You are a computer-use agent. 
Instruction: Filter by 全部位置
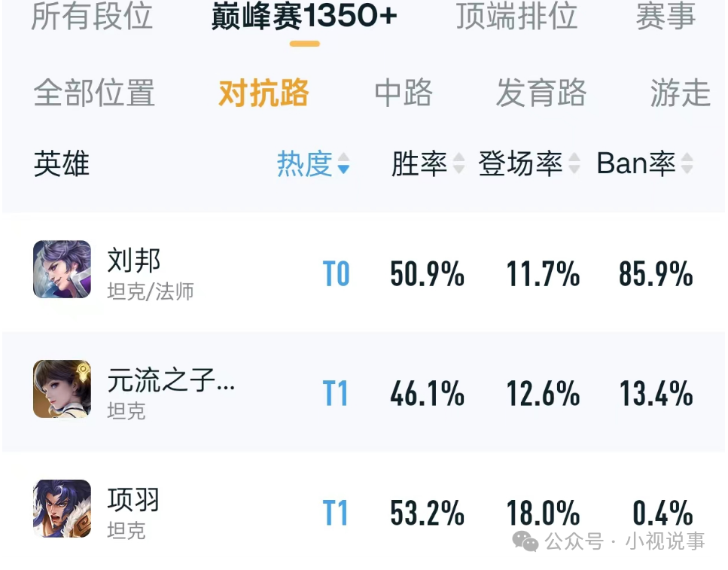click(x=94, y=93)
